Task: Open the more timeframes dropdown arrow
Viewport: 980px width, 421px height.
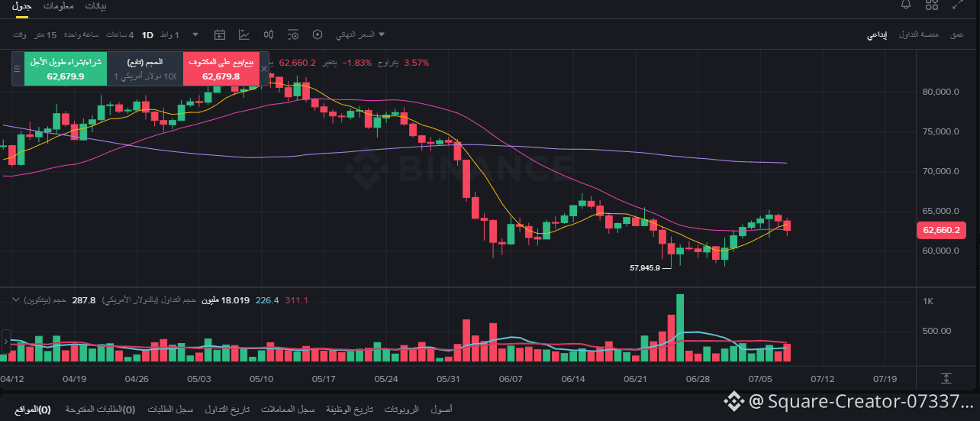Action: point(195,34)
